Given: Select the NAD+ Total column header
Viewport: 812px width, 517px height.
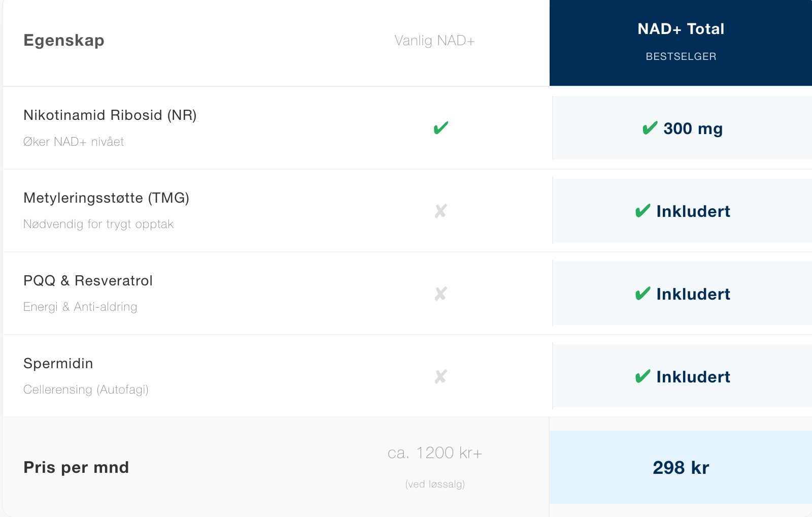Looking at the screenshot, I should [x=681, y=29].
